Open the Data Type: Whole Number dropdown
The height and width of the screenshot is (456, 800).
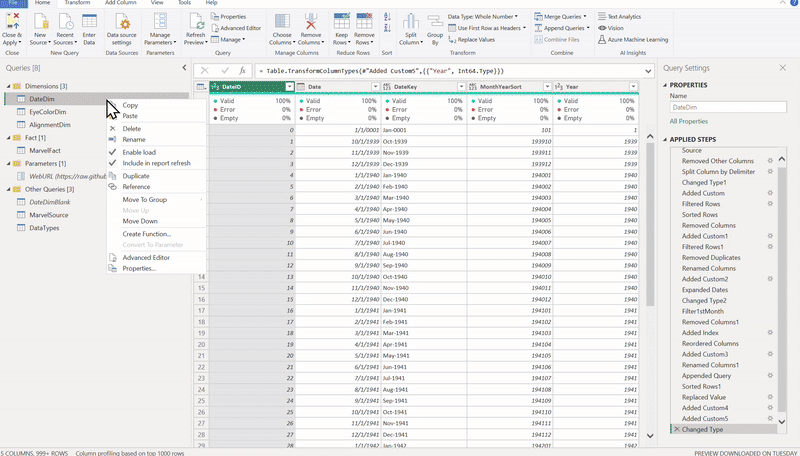[x=482, y=16]
